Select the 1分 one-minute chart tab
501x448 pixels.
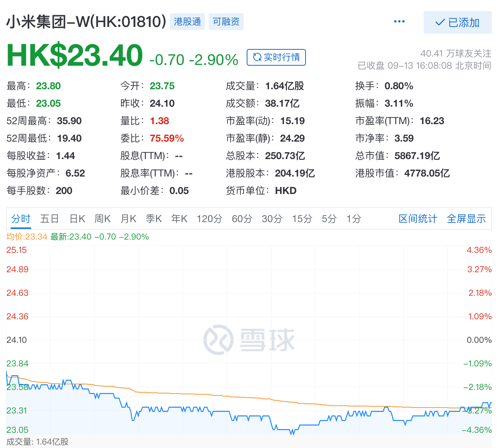click(353, 218)
